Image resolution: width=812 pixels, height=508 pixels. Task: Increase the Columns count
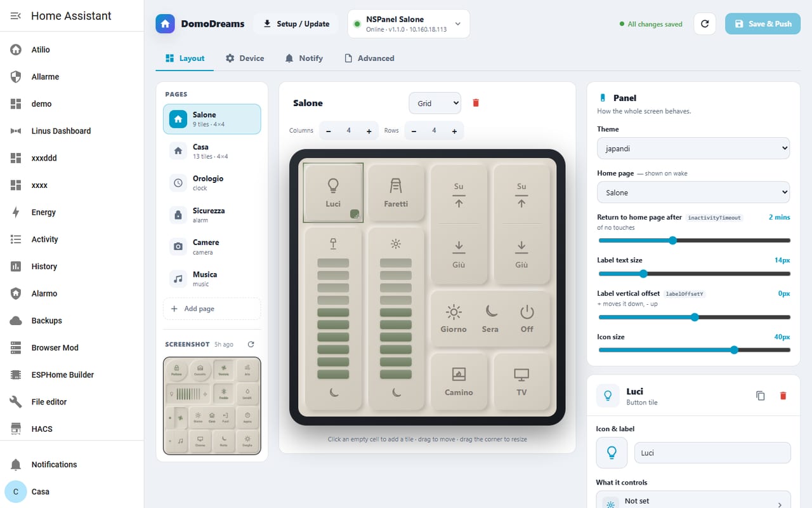pyautogui.click(x=369, y=131)
